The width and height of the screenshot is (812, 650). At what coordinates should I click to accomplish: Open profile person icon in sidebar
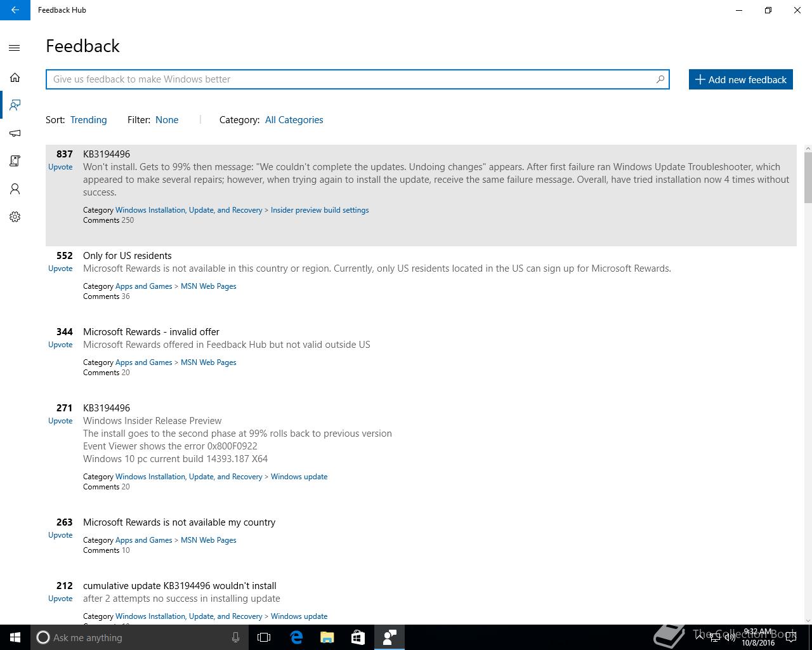(15, 189)
